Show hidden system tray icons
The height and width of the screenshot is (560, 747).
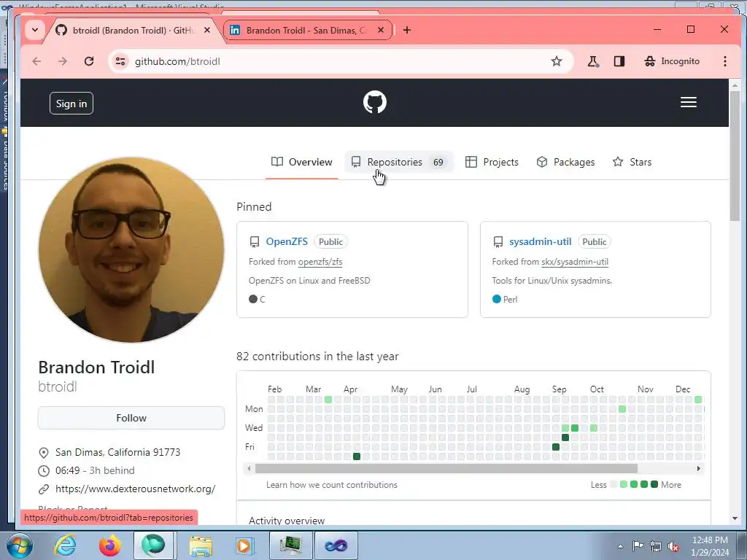(620, 547)
